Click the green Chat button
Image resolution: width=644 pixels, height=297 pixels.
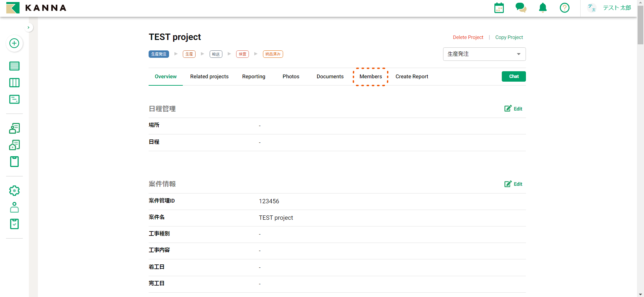pos(514,77)
